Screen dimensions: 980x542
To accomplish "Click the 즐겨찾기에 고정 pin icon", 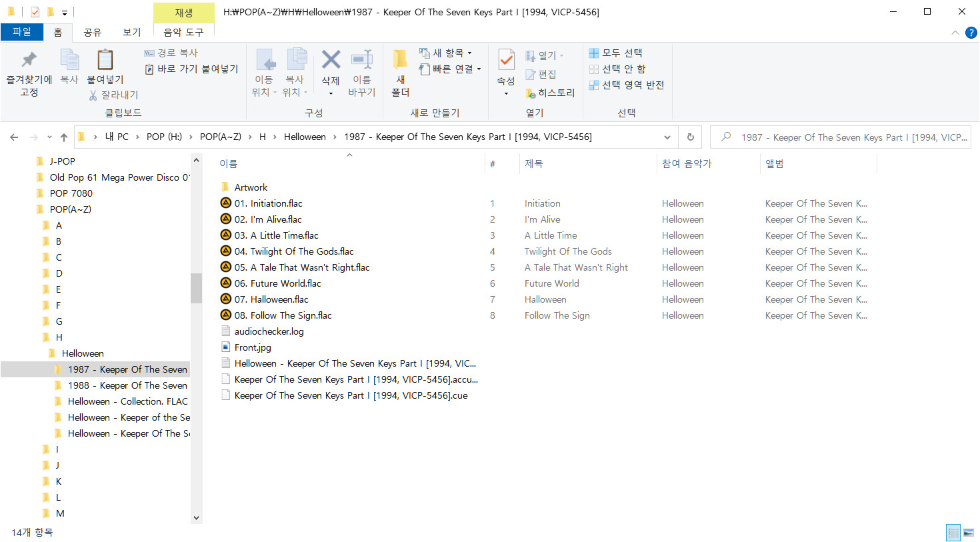I will (29, 59).
